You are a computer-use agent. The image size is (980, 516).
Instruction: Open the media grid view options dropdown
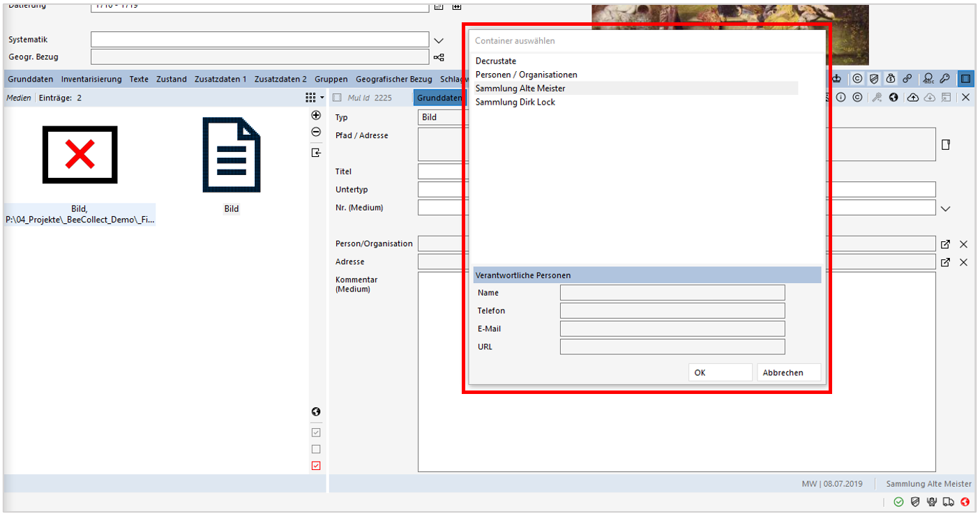click(x=315, y=98)
